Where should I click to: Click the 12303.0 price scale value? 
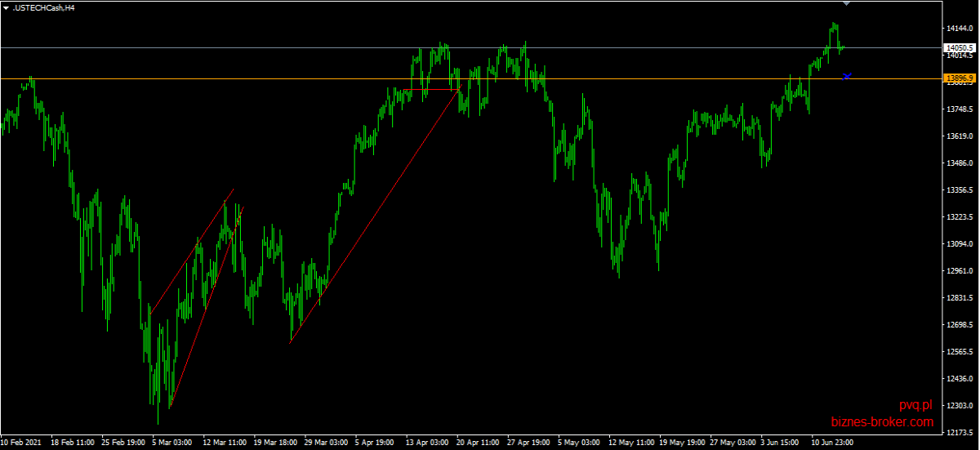(959, 406)
